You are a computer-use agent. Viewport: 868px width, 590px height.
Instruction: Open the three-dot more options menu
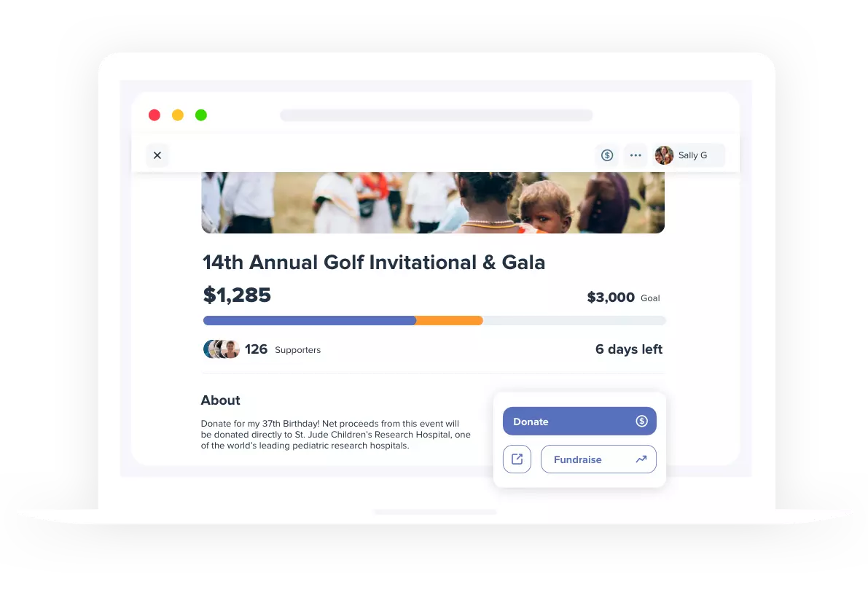point(636,155)
